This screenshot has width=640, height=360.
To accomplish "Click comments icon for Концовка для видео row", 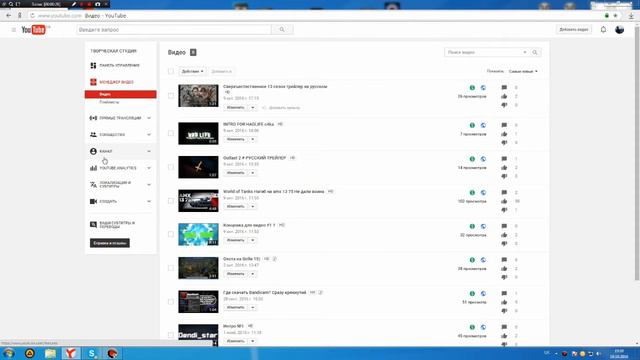I will [504, 226].
